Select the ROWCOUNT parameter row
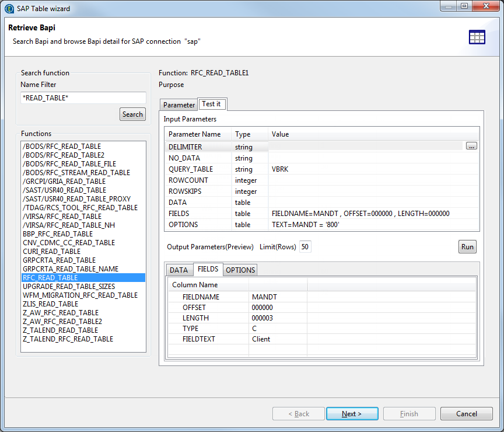This screenshot has height=432, width=504. (188, 180)
